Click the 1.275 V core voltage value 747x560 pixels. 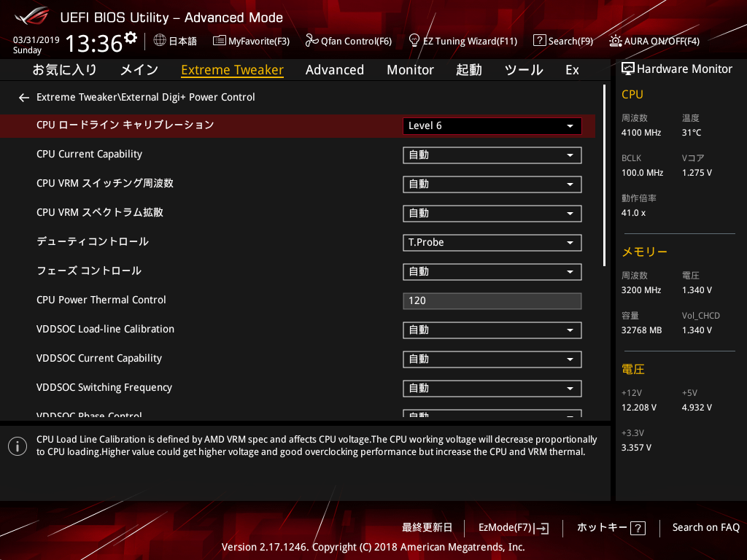click(697, 173)
